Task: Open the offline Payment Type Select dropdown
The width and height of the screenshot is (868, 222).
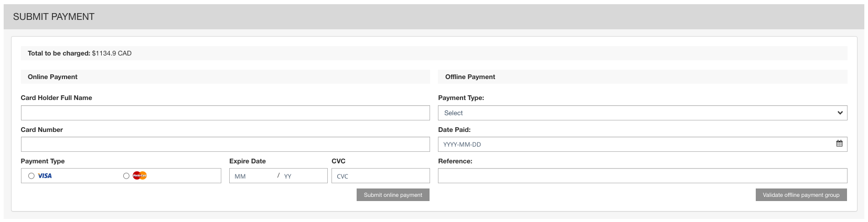Action: click(642, 113)
